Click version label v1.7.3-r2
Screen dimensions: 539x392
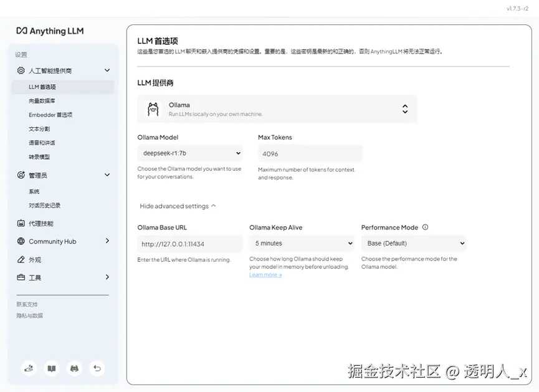(x=517, y=9)
